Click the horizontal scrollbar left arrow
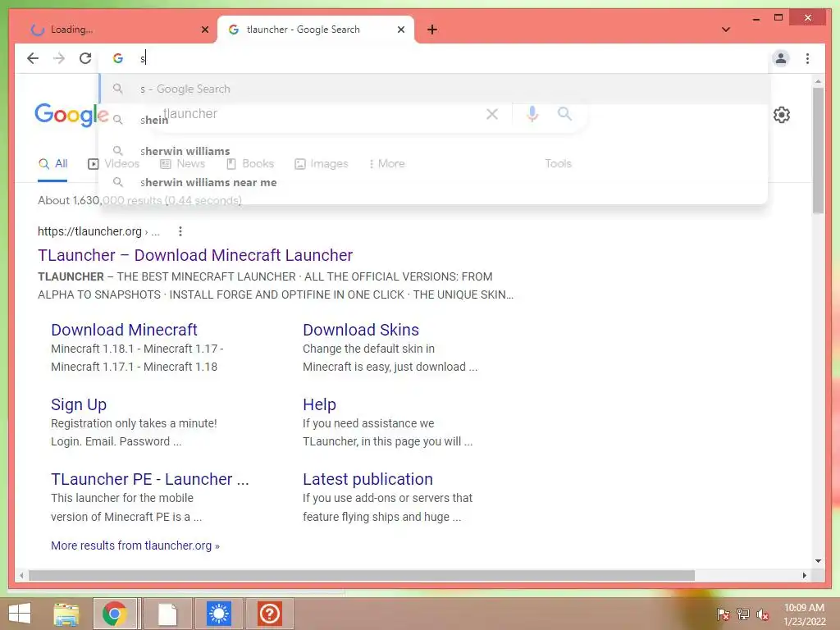 tap(21, 575)
